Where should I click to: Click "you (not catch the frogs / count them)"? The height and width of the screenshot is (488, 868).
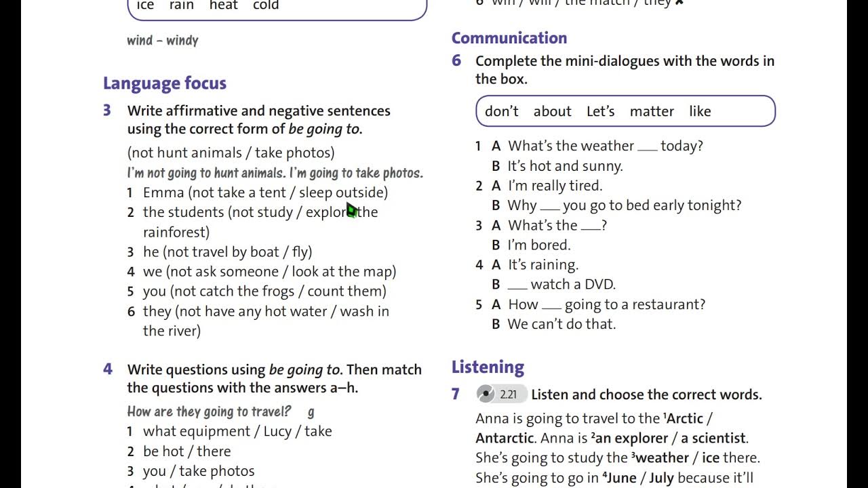[x=264, y=291]
